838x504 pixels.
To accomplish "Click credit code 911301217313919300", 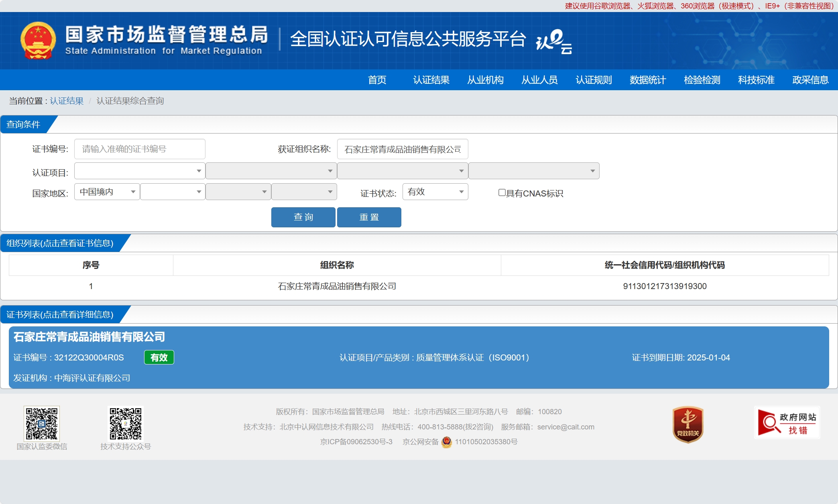I will click(x=665, y=286).
